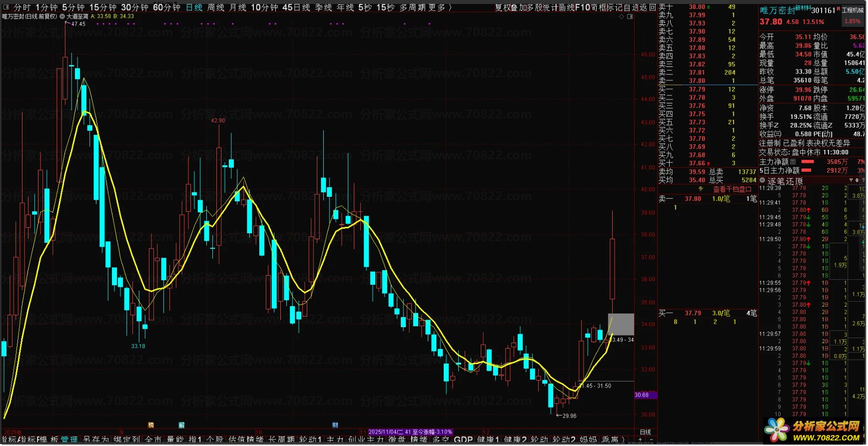Open the dropdown arrow beside 大道至简 indicator
Screen dimensions: 868x446
[x=62, y=16]
